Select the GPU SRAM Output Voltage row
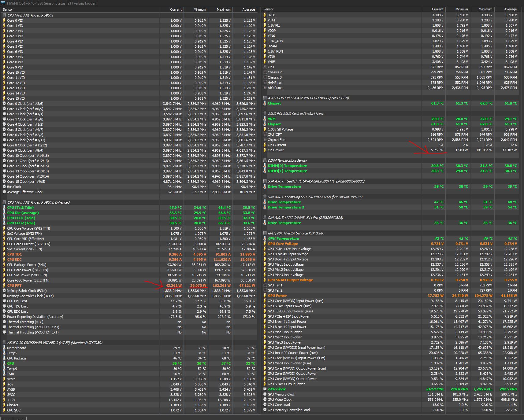The width and height of the screenshot is (524, 420). (390, 280)
